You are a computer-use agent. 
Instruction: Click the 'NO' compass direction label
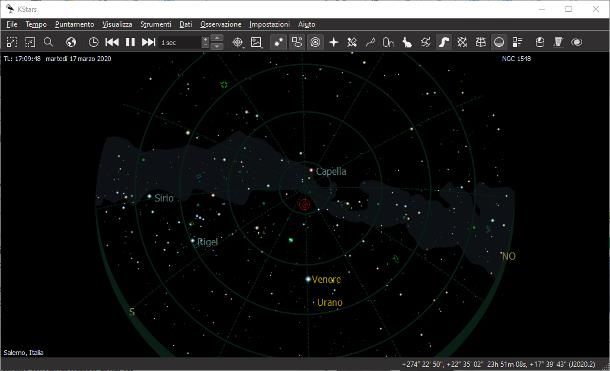tap(508, 256)
